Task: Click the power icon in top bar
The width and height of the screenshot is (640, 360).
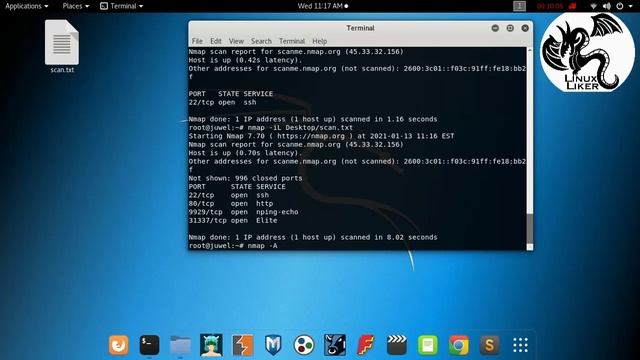Action: pos(620,6)
